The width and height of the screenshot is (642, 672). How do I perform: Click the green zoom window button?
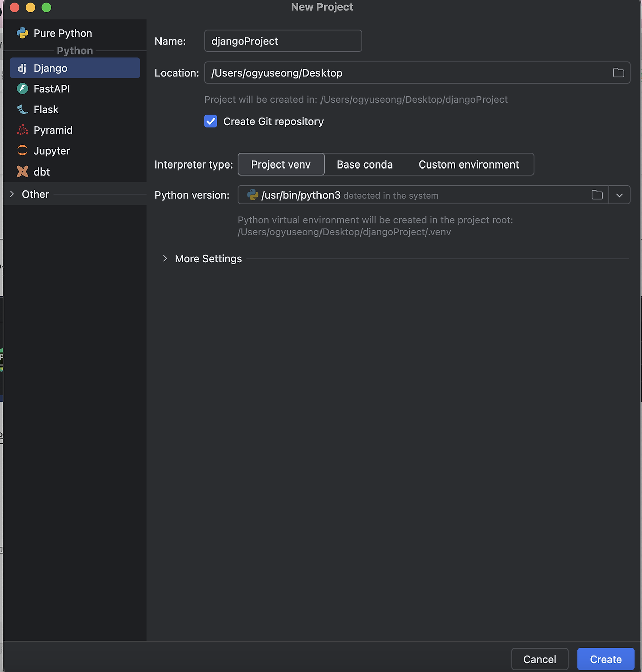tap(46, 7)
